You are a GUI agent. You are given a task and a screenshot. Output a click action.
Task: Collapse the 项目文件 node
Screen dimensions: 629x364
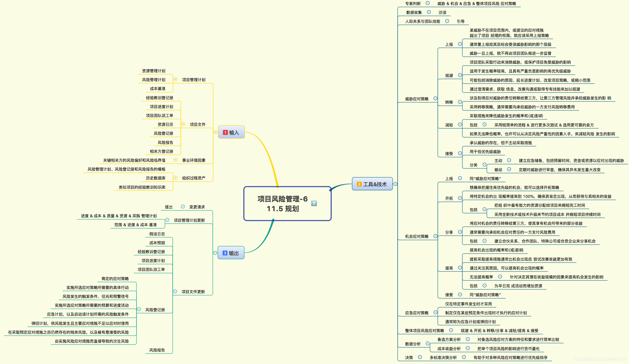(x=183, y=124)
